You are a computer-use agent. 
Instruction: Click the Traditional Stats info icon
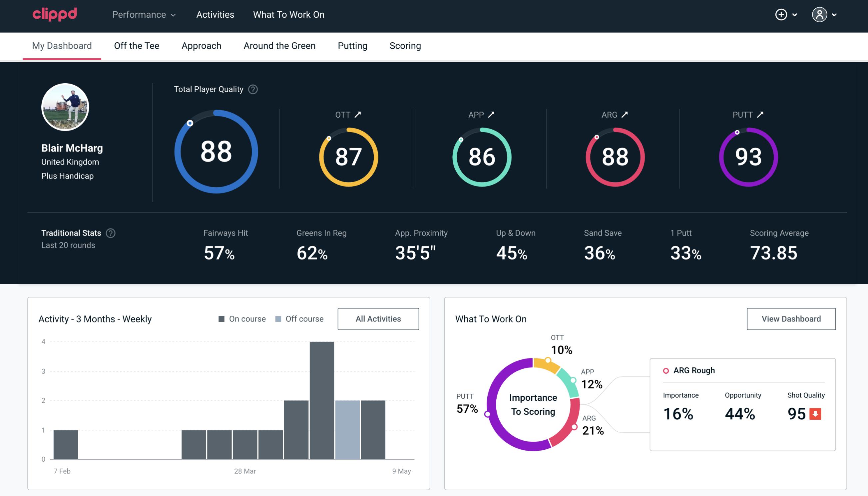click(111, 233)
